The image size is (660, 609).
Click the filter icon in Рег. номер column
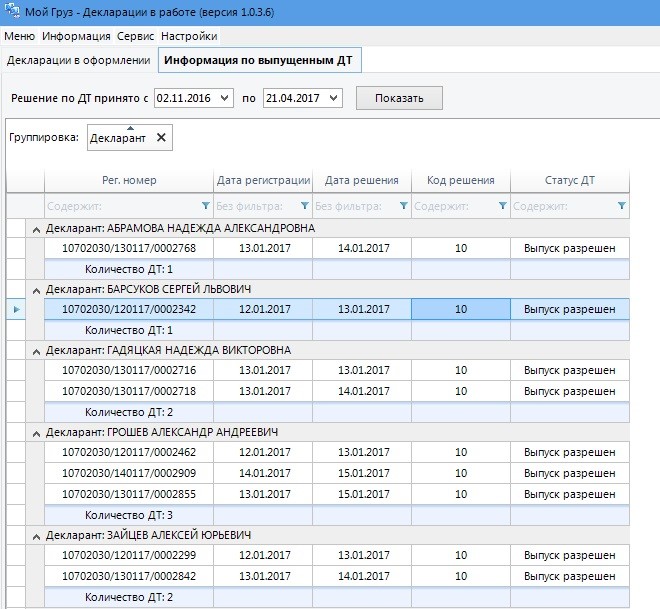click(x=205, y=206)
